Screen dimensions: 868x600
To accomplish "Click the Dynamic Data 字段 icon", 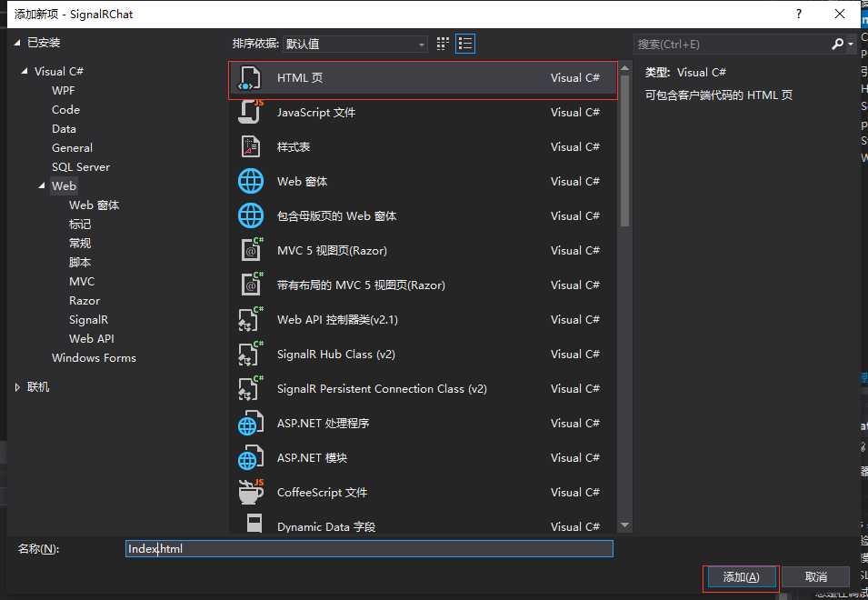I will click(254, 524).
